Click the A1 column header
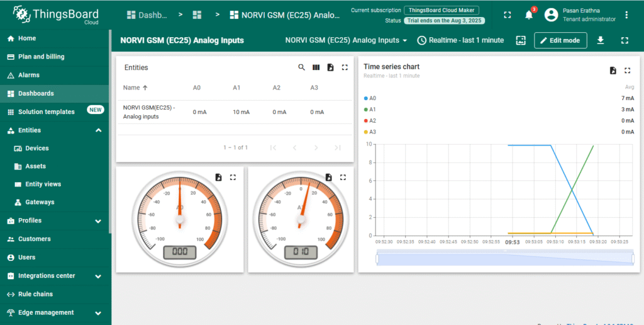 236,88
